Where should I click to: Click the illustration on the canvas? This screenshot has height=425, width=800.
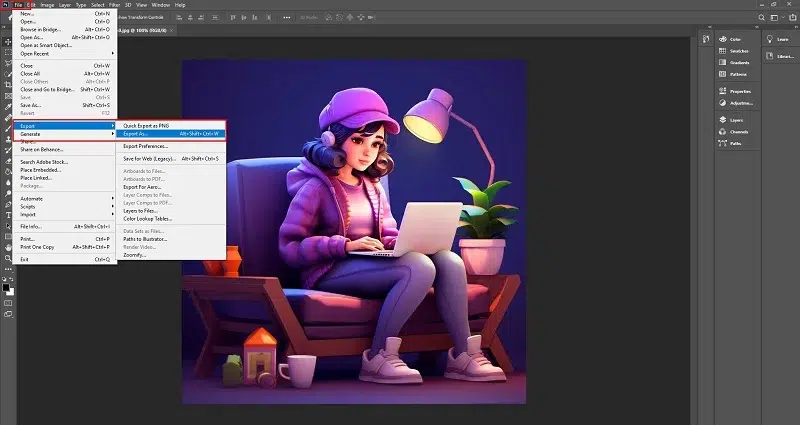click(x=354, y=232)
